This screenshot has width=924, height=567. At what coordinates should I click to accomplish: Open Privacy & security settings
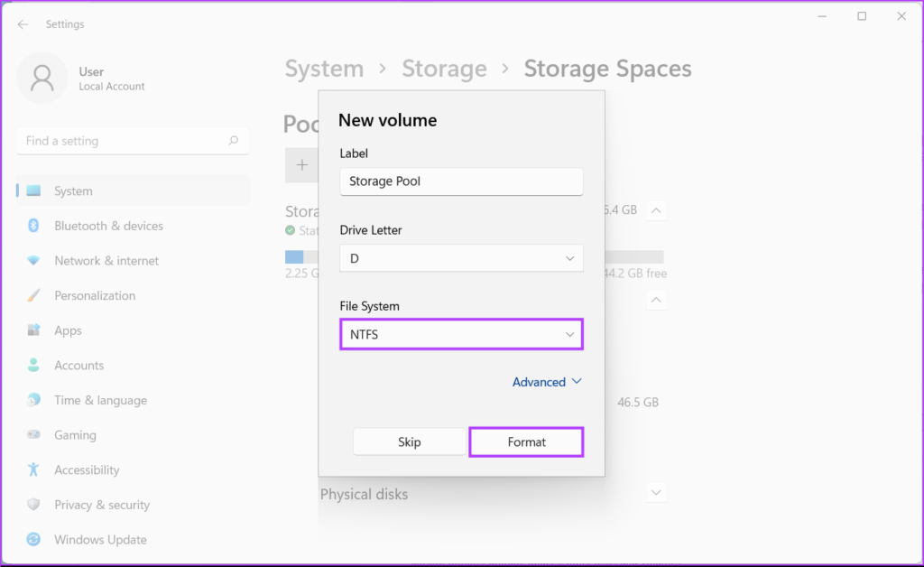tap(101, 505)
